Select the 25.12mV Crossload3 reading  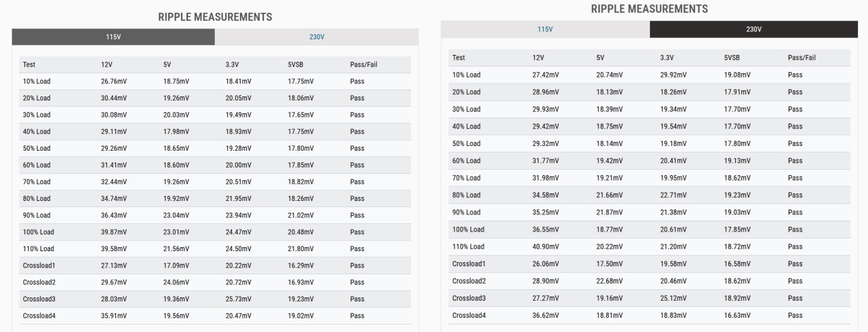click(673, 298)
